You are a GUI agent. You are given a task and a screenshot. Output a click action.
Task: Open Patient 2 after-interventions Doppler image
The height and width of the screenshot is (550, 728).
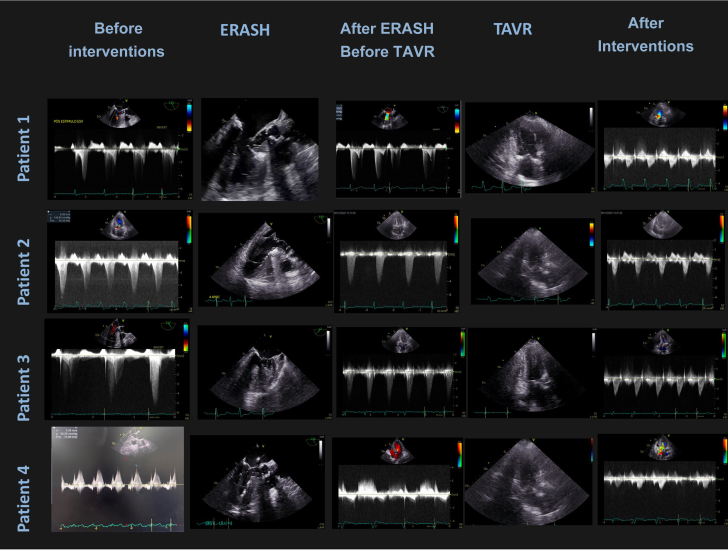point(663,260)
